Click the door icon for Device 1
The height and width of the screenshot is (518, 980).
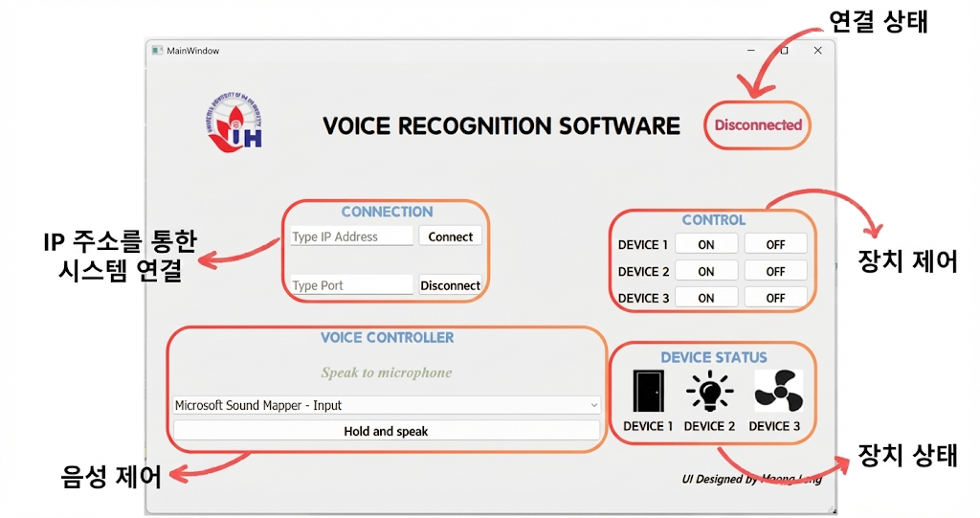click(648, 391)
